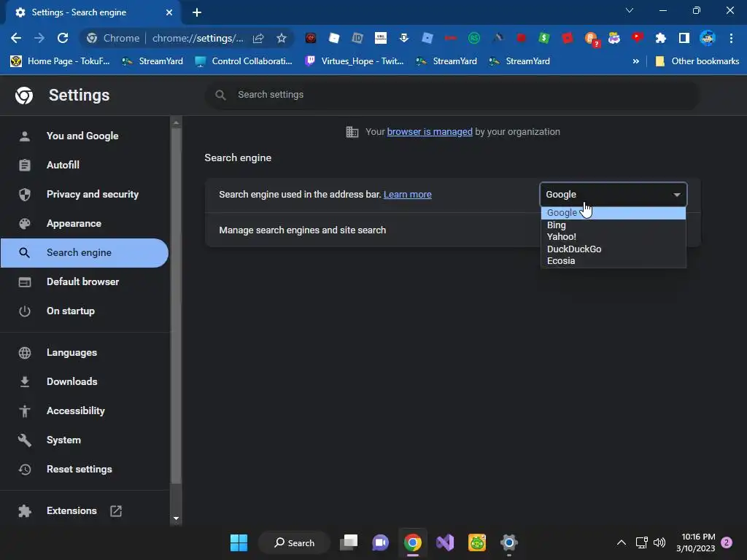Pick Ecosia as the search engine
Image resolution: width=747 pixels, height=560 pixels.
point(613,261)
